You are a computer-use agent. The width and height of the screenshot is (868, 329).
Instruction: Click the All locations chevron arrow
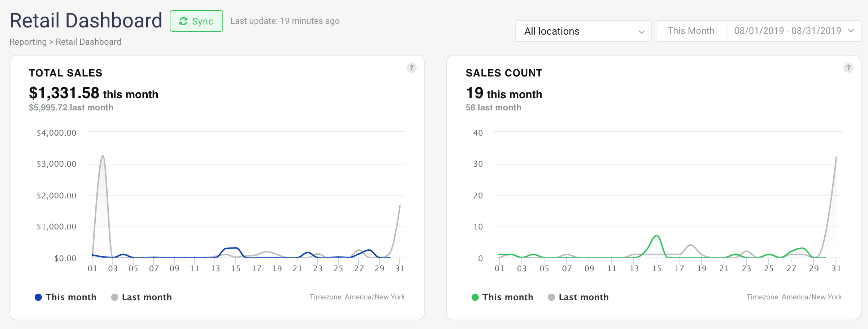pyautogui.click(x=642, y=32)
